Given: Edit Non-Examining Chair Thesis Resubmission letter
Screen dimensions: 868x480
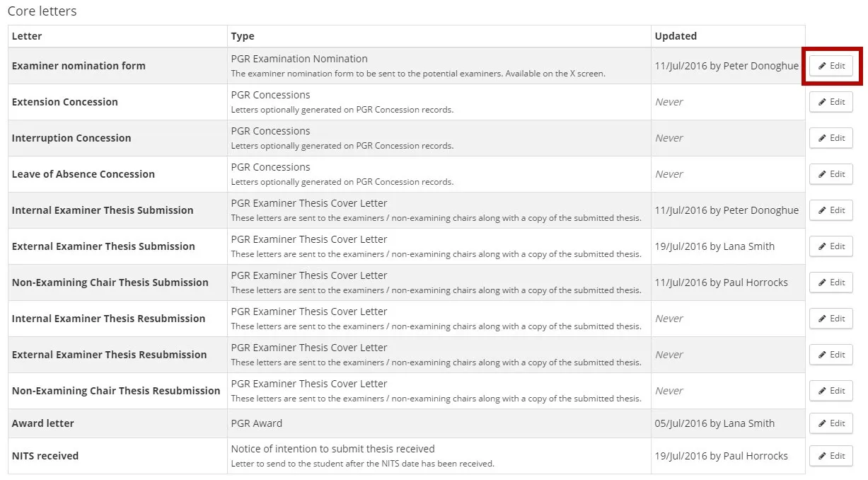Looking at the screenshot, I should (831, 391).
